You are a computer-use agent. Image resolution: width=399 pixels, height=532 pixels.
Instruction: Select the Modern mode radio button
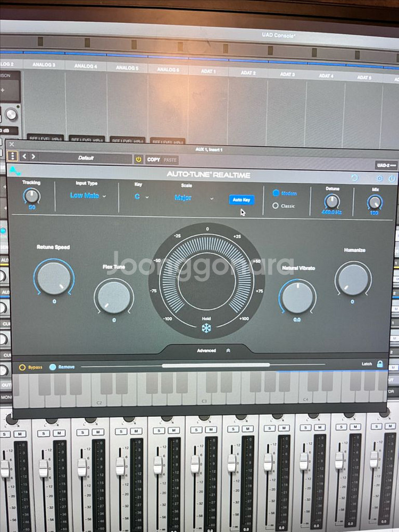coord(276,193)
